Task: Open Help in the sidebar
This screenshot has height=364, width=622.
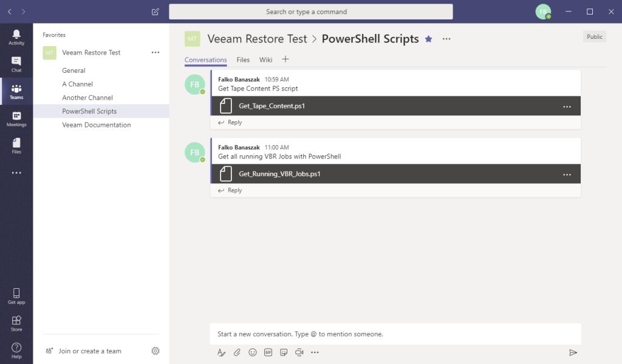Action: pos(16,350)
